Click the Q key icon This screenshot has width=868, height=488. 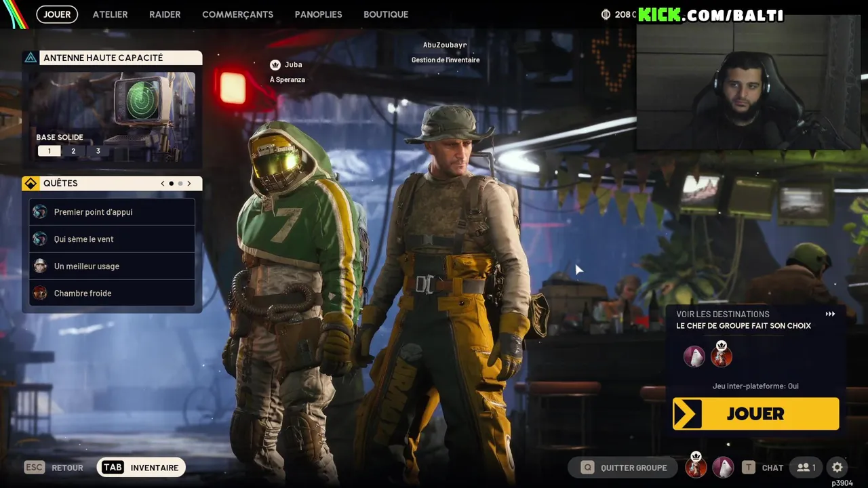[x=587, y=468]
